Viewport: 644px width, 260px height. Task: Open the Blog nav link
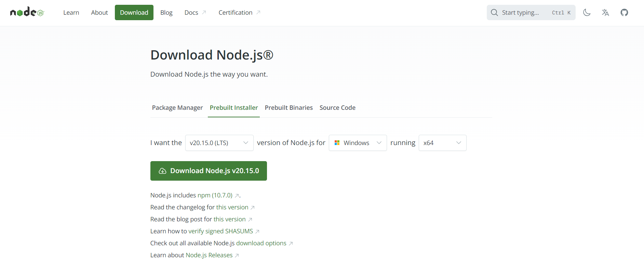166,12
